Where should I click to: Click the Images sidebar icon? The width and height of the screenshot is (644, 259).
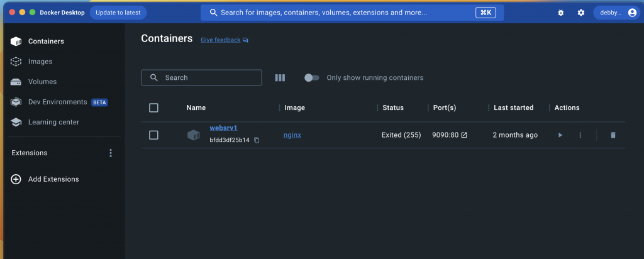coord(16,62)
